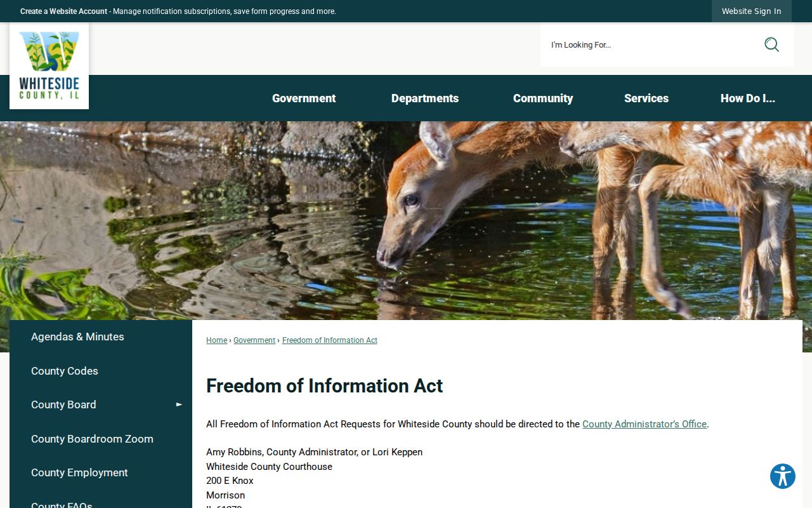Click Freedom of Information Act breadcrumb

(x=330, y=340)
